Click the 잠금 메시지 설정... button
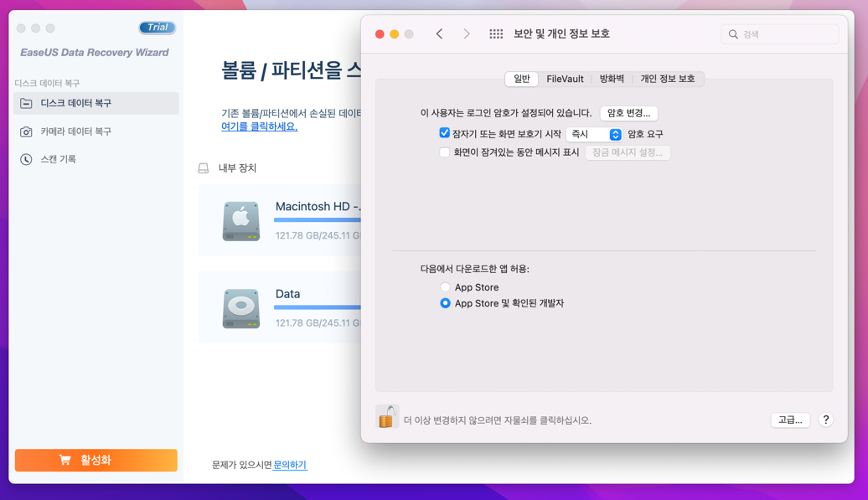This screenshot has height=500, width=868. point(628,152)
